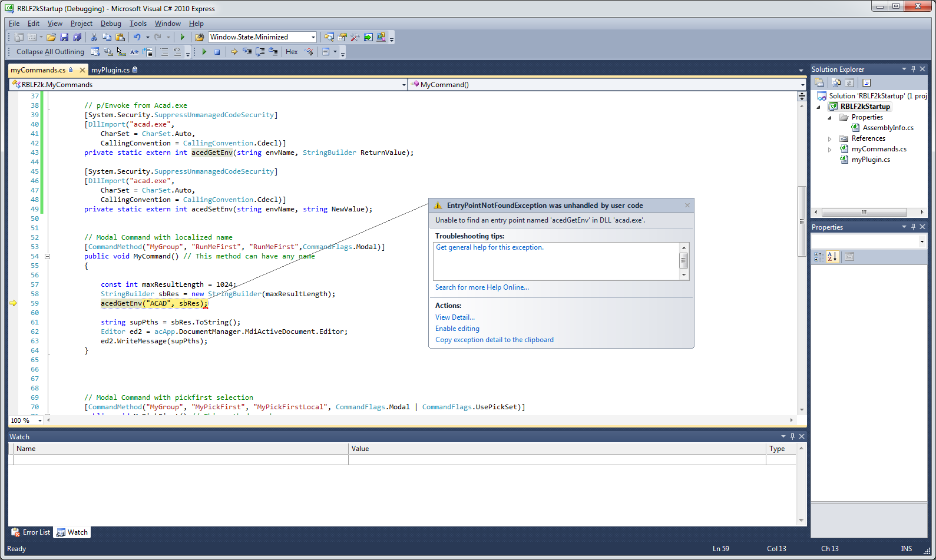Click the Open File toolbar icon
The image size is (936, 560).
tap(51, 37)
